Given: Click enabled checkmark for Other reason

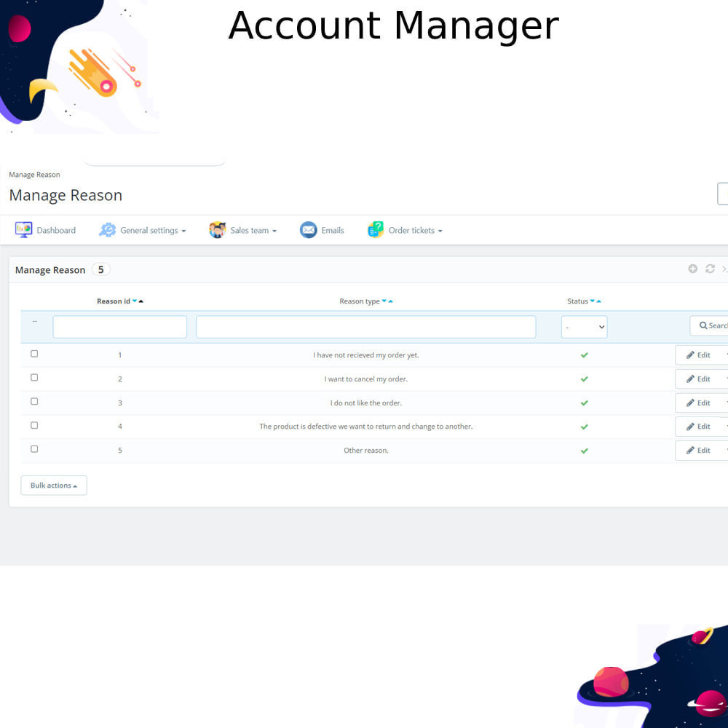Looking at the screenshot, I should pyautogui.click(x=585, y=451).
